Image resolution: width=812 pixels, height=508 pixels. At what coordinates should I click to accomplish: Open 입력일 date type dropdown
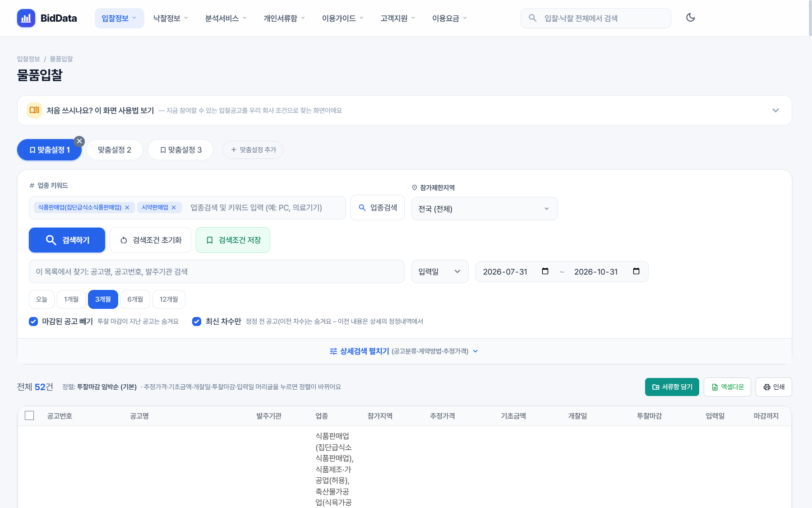tap(440, 271)
